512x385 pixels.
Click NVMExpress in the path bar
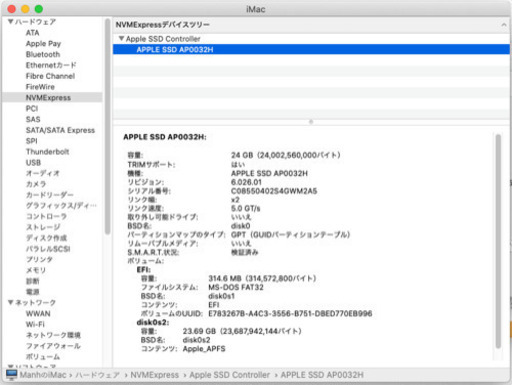click(155, 375)
